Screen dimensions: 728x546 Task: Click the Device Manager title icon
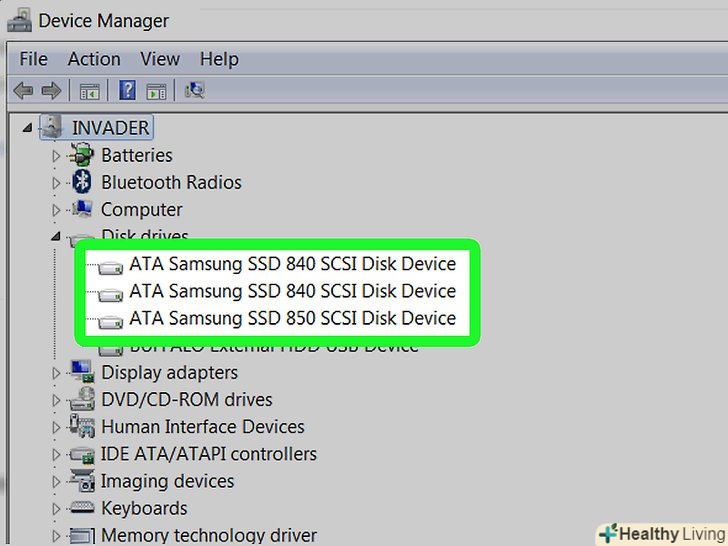[20, 20]
